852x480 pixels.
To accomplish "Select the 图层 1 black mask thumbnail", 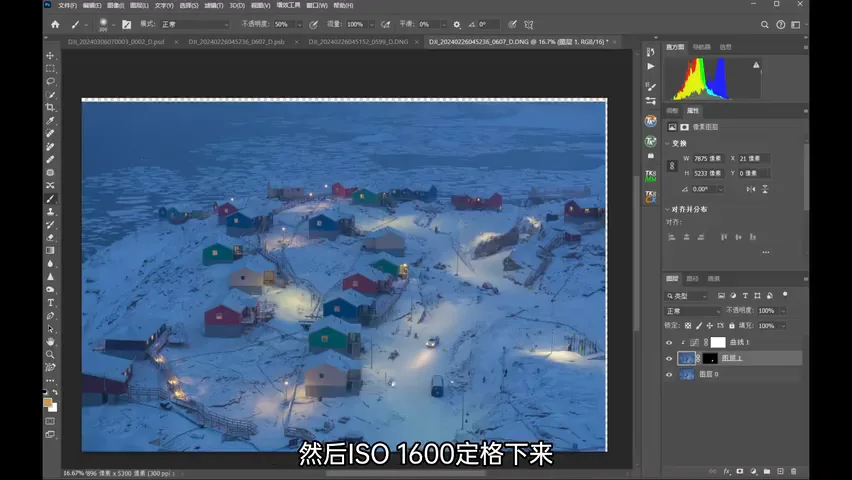I will (x=710, y=358).
